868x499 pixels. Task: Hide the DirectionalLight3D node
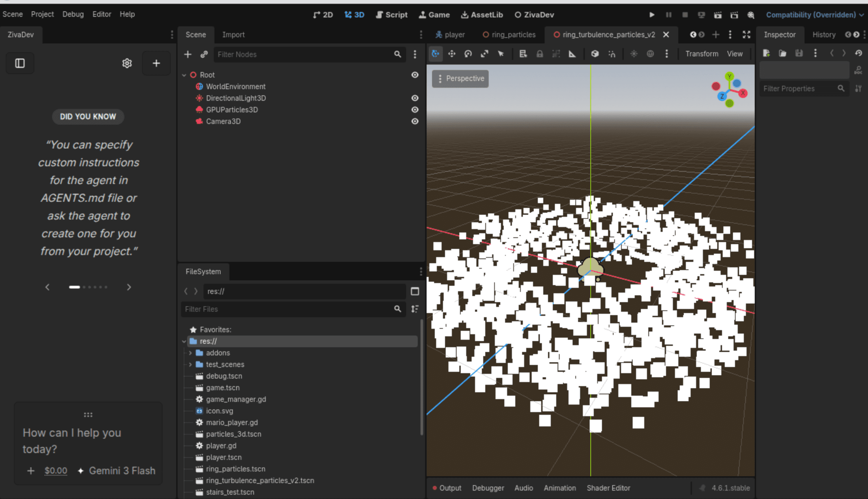click(415, 98)
